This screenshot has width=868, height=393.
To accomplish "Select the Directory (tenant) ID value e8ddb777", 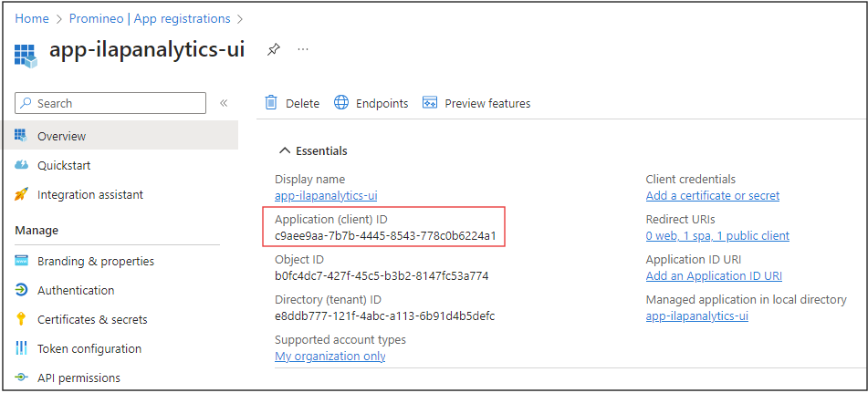I will click(385, 316).
